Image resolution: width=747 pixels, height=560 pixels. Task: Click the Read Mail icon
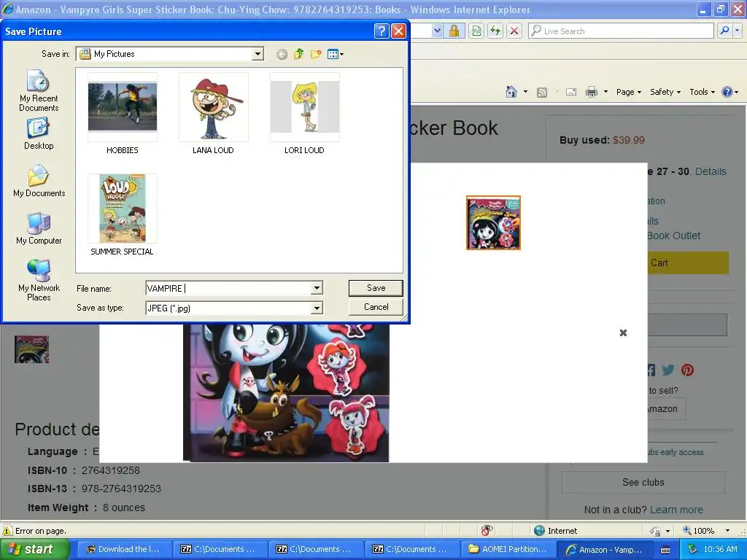pos(570,92)
